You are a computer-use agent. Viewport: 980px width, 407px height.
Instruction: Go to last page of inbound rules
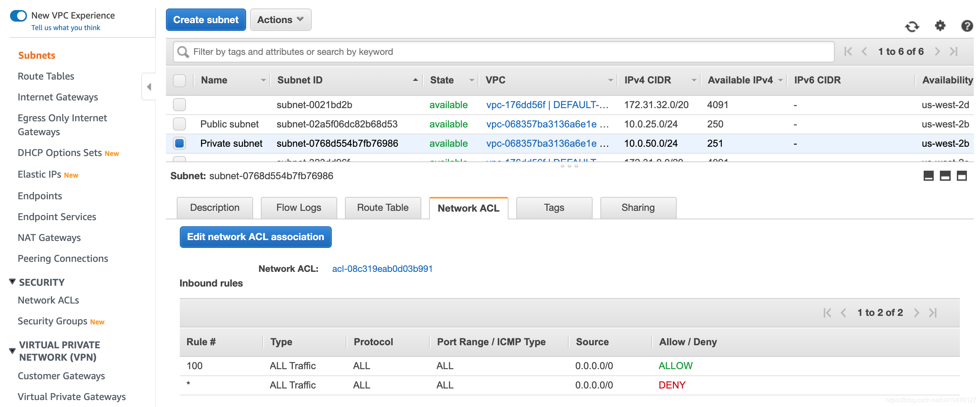pos(933,312)
